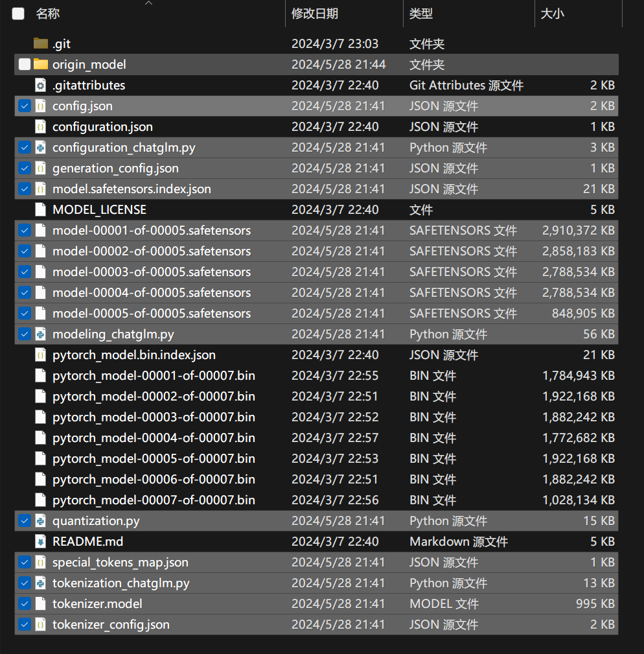The width and height of the screenshot is (644, 654).
Task: Select configuration.json file name
Action: pyautogui.click(x=102, y=127)
